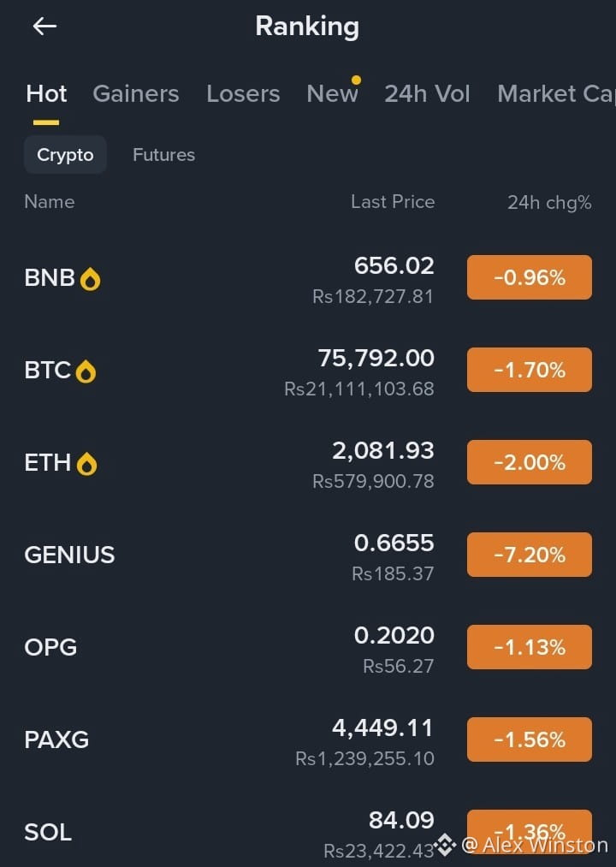Select the New tab with dot
The image size is (616, 867).
point(333,93)
